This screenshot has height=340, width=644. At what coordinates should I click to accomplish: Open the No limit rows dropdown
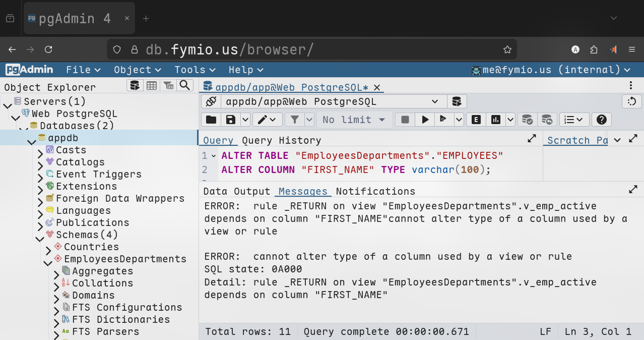point(354,120)
